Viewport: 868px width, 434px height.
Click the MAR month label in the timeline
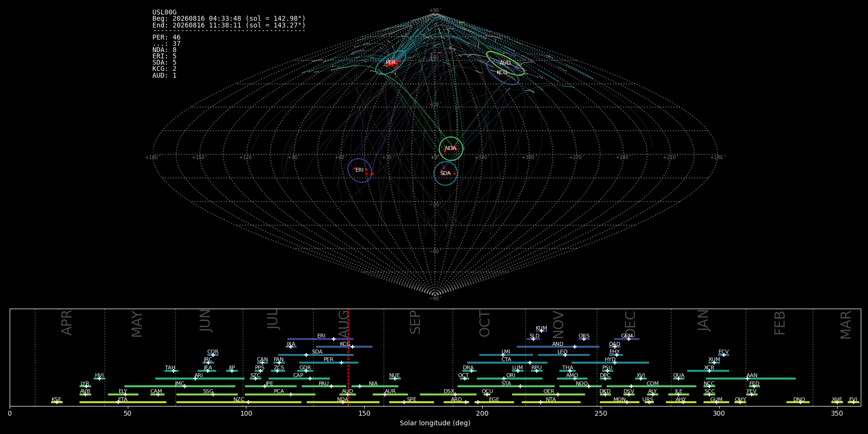tap(846, 325)
